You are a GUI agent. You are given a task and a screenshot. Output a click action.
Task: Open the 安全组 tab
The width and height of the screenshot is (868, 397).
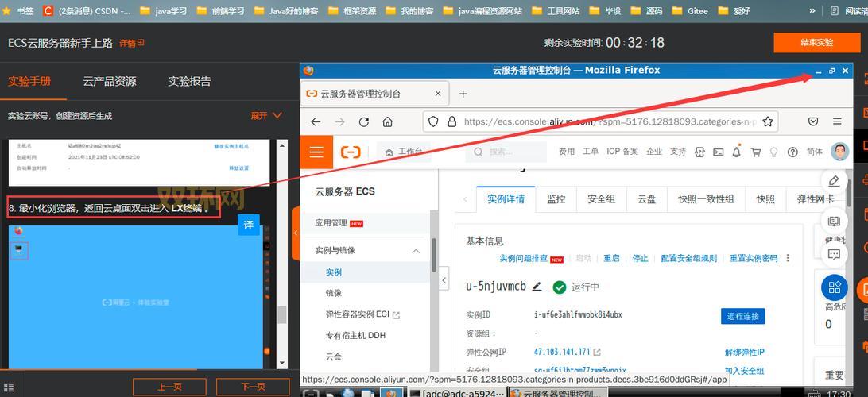pyautogui.click(x=601, y=199)
